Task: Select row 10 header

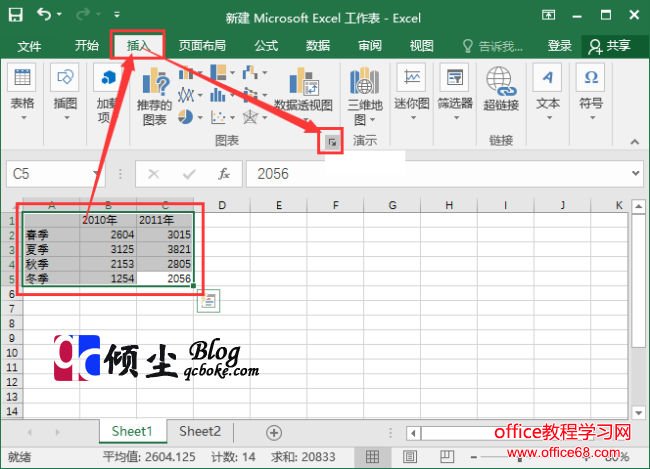Action: click(12, 352)
